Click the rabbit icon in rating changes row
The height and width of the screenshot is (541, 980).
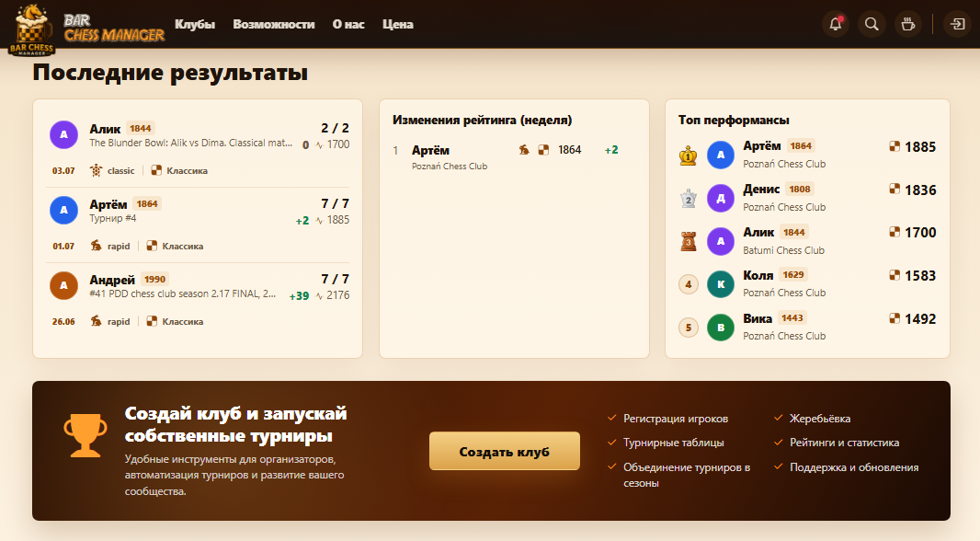[524, 149]
